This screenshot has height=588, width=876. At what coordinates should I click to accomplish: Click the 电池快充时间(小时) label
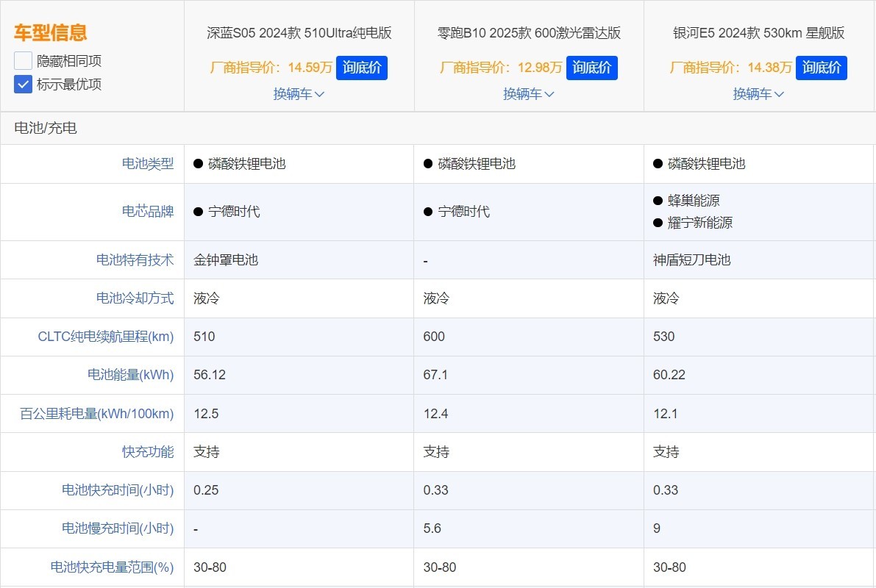[x=118, y=490]
